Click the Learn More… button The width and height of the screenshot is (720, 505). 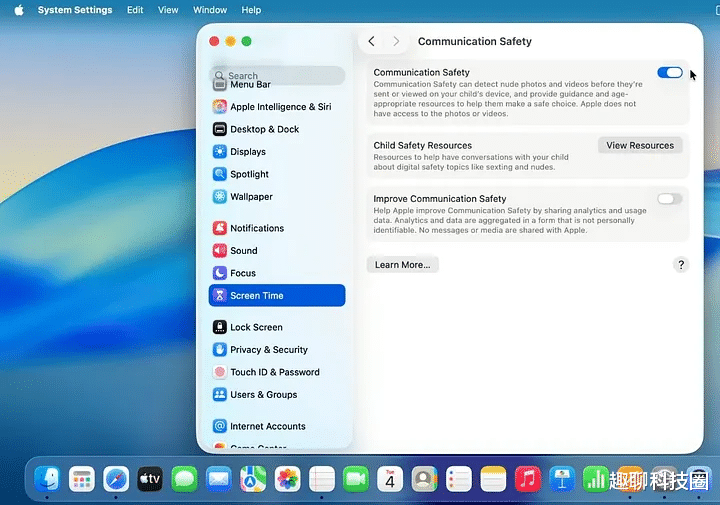(x=403, y=265)
